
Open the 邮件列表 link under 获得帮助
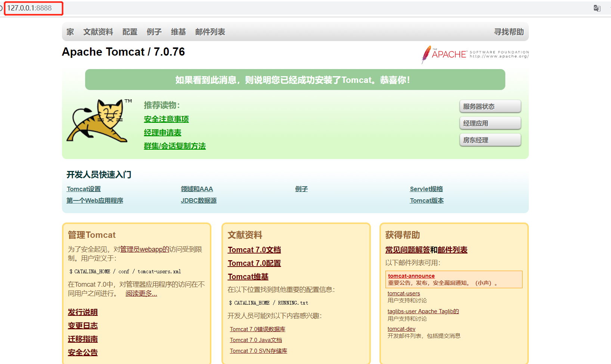pos(453,250)
